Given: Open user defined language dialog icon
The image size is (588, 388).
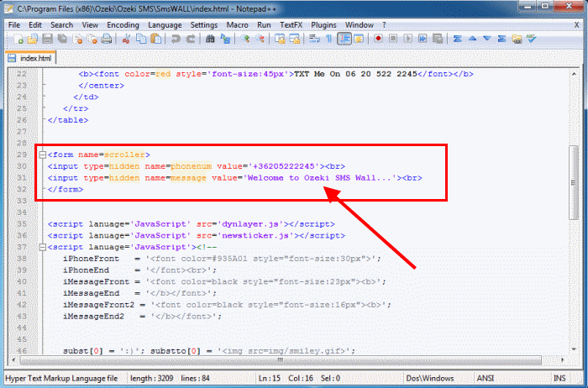Looking at the screenshot, I should [359, 39].
